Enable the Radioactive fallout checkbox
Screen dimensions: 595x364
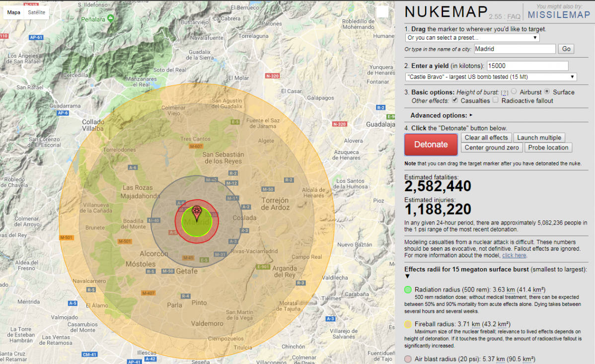click(x=495, y=100)
